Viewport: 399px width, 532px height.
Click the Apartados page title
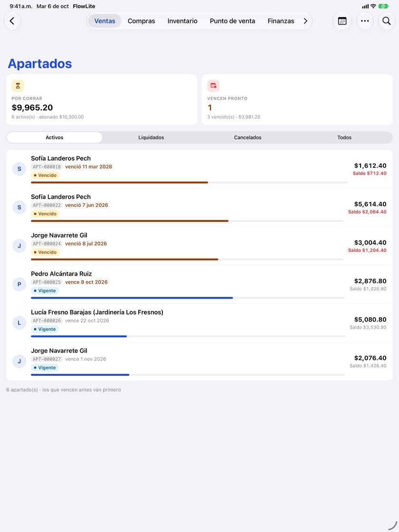40,64
